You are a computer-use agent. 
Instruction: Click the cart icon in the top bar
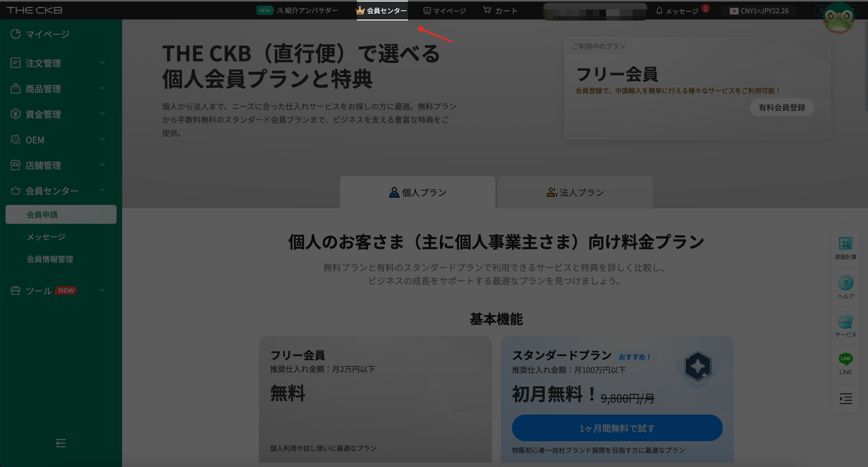click(x=487, y=10)
